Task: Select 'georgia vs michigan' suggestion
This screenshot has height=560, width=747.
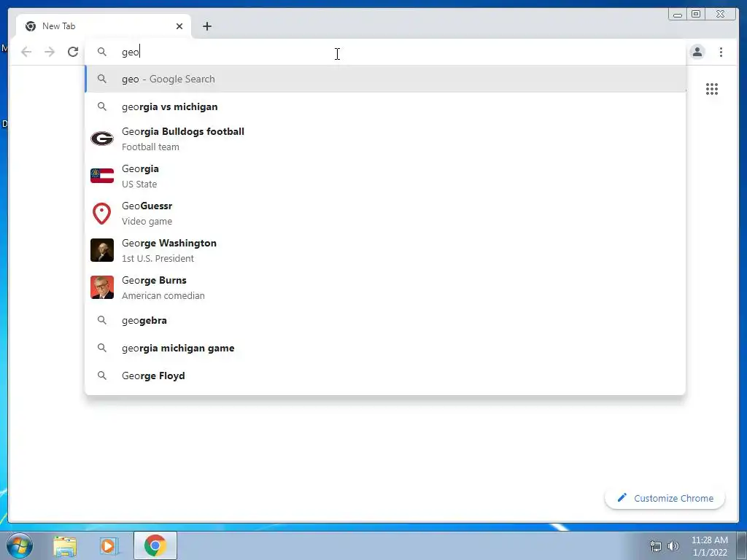Action: [x=385, y=106]
